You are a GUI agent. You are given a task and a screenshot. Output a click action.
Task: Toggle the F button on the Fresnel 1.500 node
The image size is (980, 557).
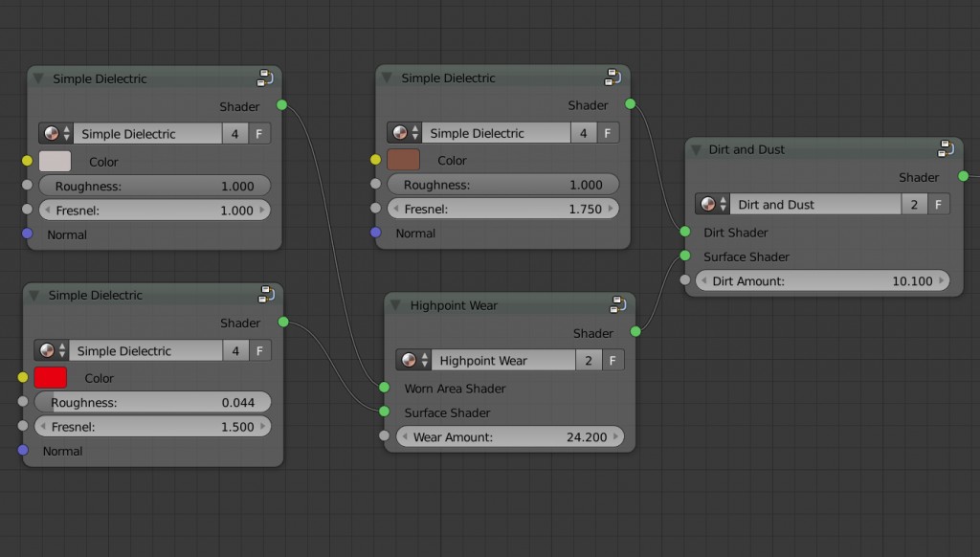259,351
